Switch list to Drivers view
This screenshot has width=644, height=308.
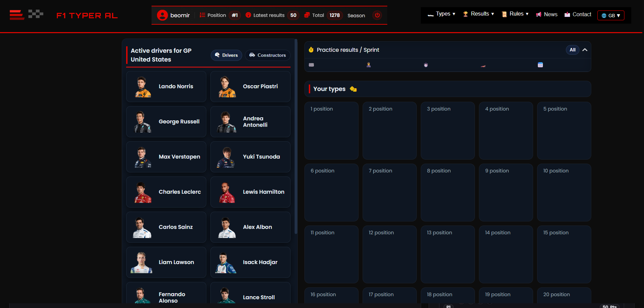(226, 55)
